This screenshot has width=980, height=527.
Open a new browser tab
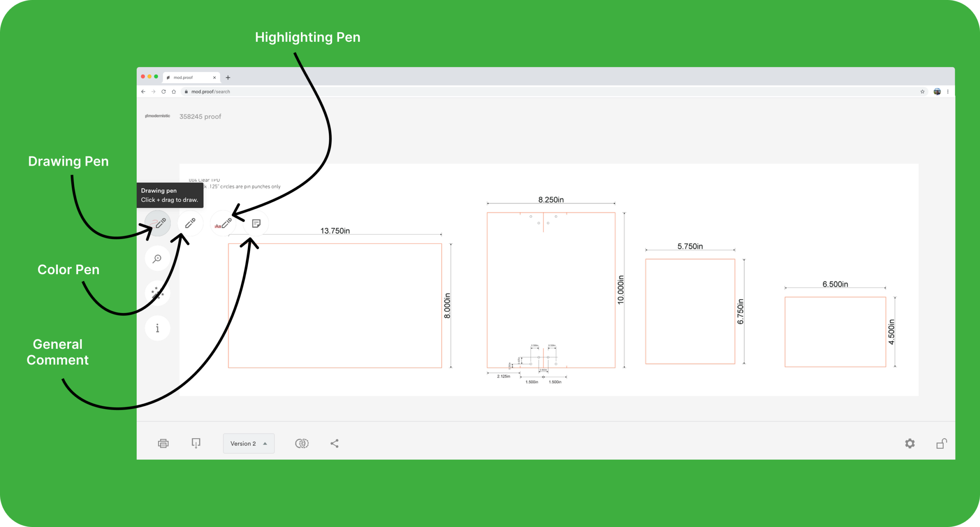[228, 77]
